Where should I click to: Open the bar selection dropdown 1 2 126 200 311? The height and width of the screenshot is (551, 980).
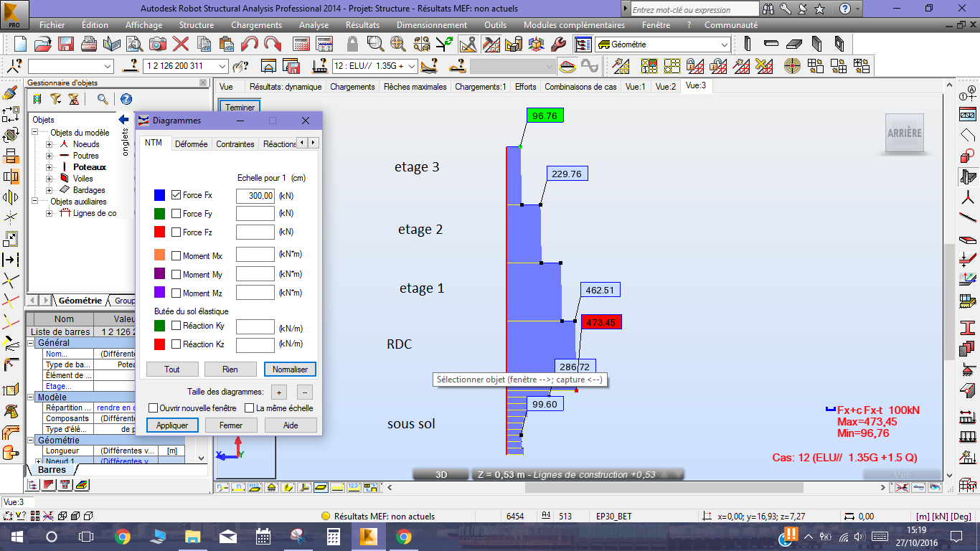222,67
